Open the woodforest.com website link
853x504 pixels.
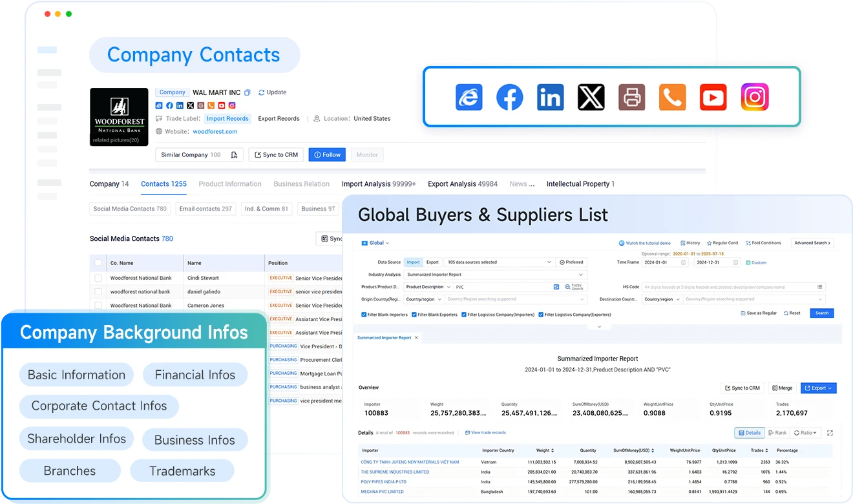pos(215,132)
